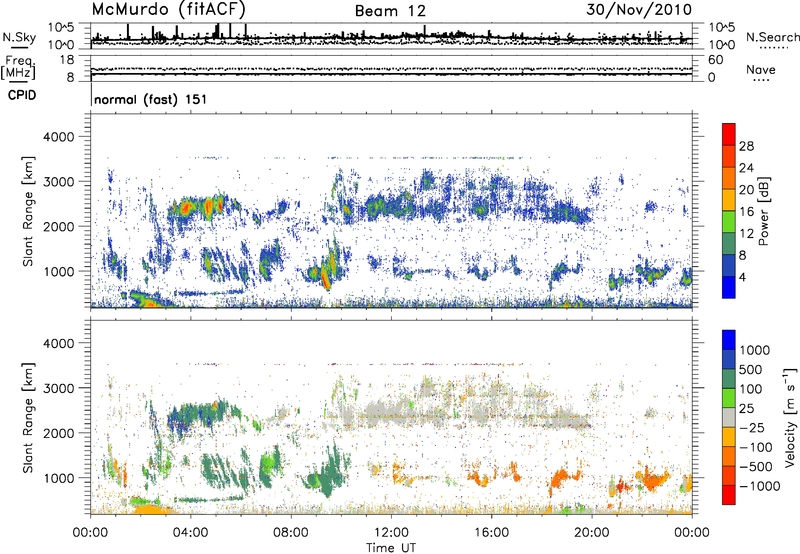800x554 pixels.
Task: Click the 1000 tick on velocity panel
Action: tap(61, 478)
